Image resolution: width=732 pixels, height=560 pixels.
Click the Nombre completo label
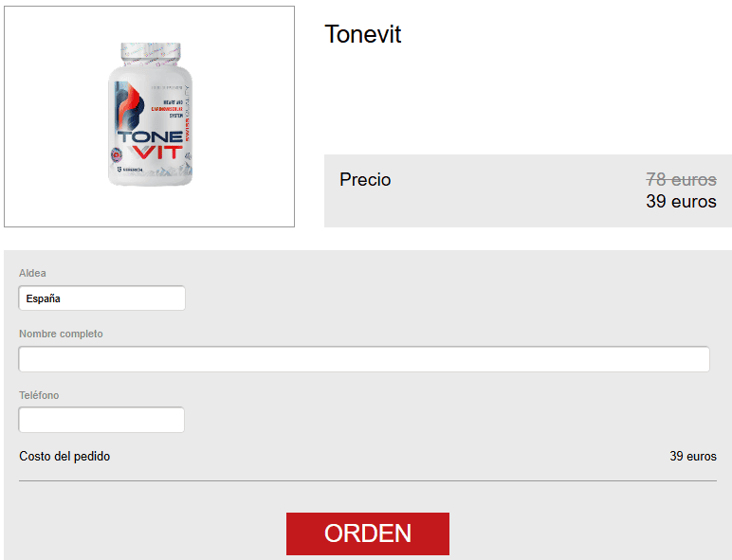pos(61,334)
